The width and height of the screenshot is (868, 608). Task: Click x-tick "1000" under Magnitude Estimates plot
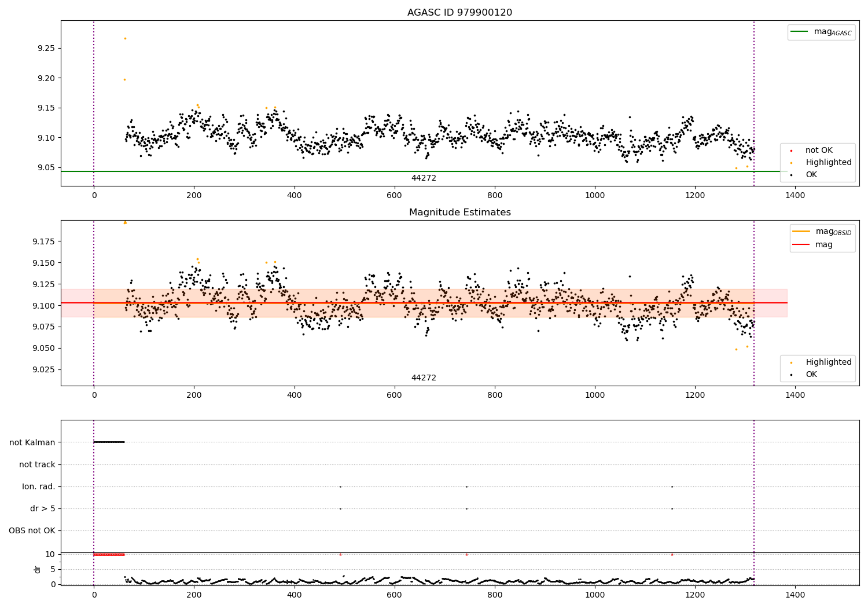595,395
